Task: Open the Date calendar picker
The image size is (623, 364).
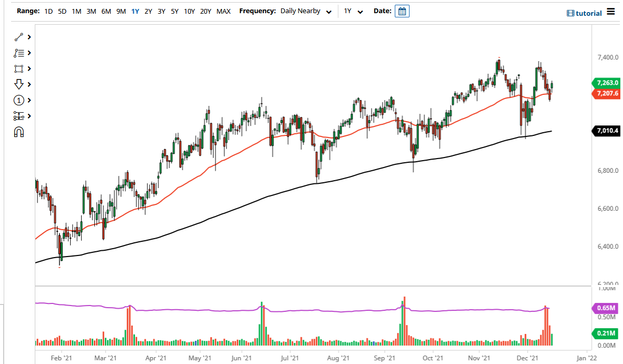Action: (x=402, y=11)
